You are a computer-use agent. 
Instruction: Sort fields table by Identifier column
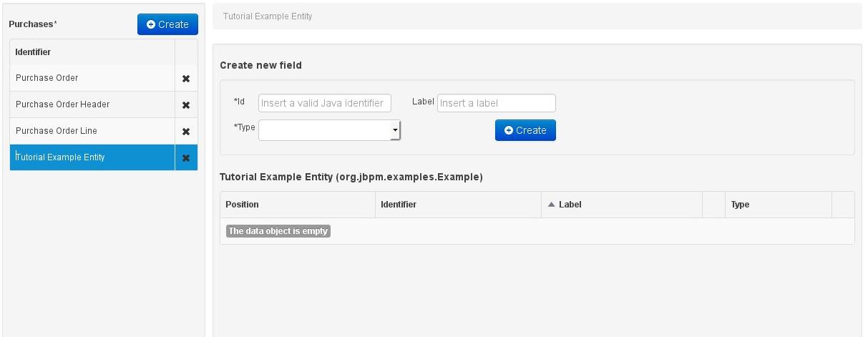399,205
